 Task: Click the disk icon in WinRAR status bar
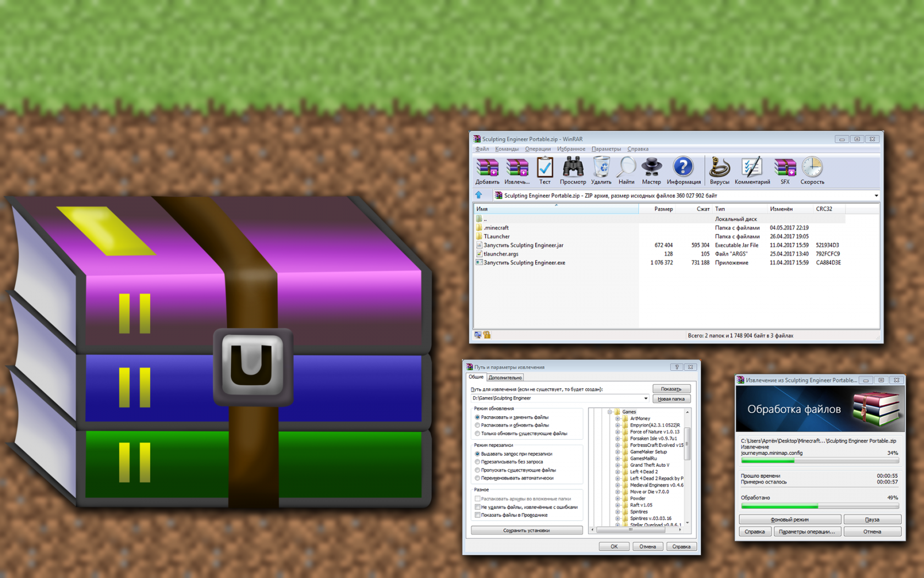[x=478, y=335]
